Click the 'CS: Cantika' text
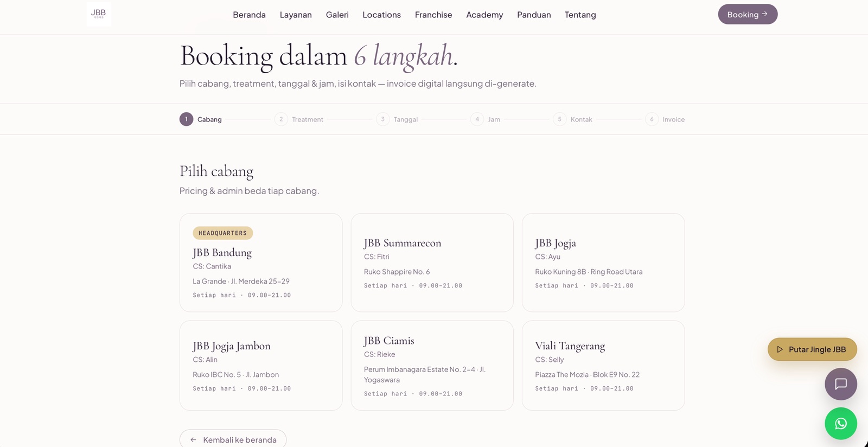 click(x=212, y=266)
